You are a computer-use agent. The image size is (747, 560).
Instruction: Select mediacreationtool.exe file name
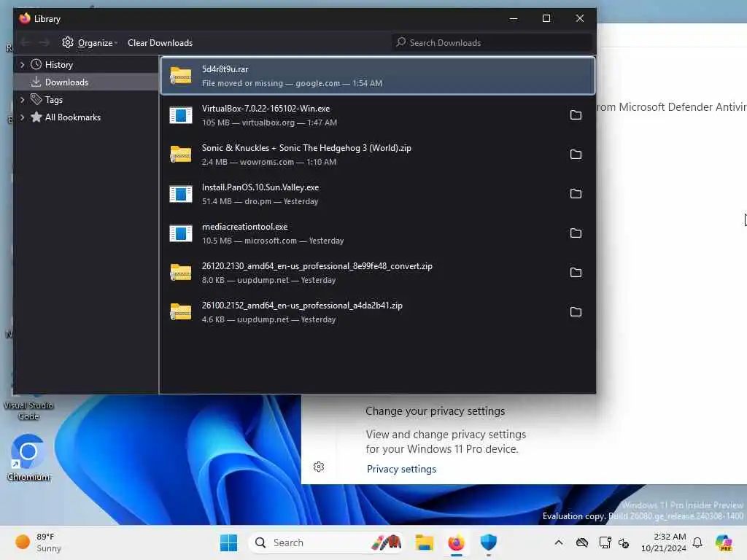coord(245,227)
